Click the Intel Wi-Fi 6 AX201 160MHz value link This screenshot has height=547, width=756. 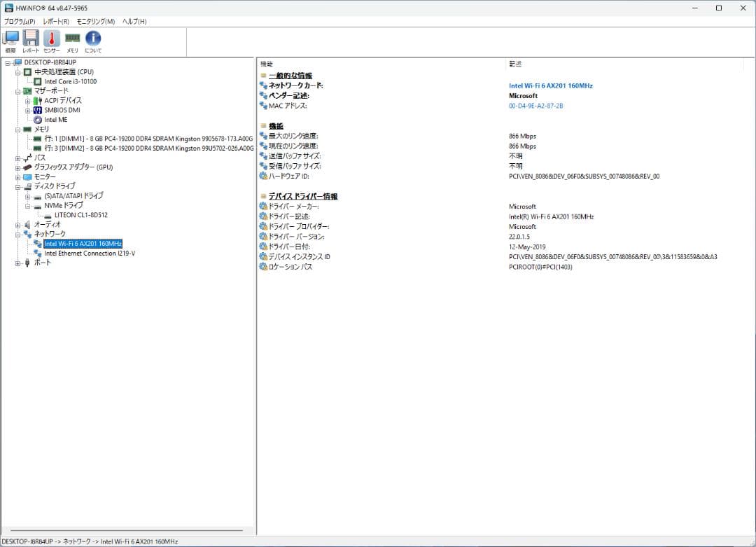(551, 86)
